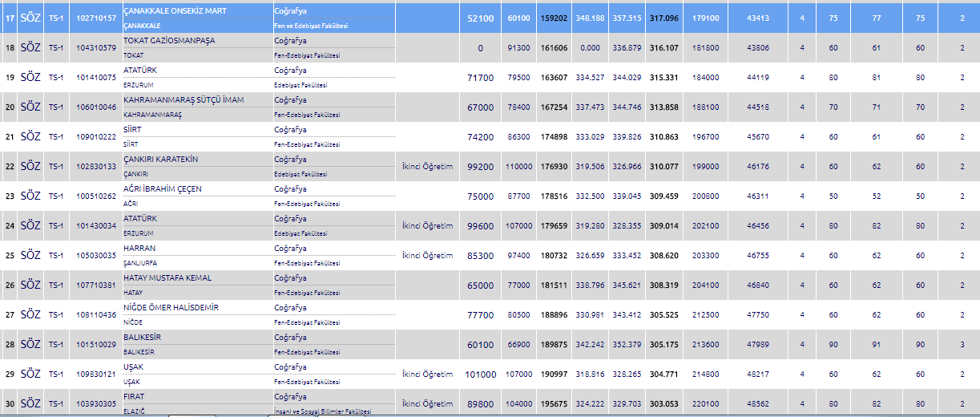This screenshot has width=980, height=417.
Task: Click the ÇANAKKALE ONSEKİZ MART university name
Action: [173, 11]
